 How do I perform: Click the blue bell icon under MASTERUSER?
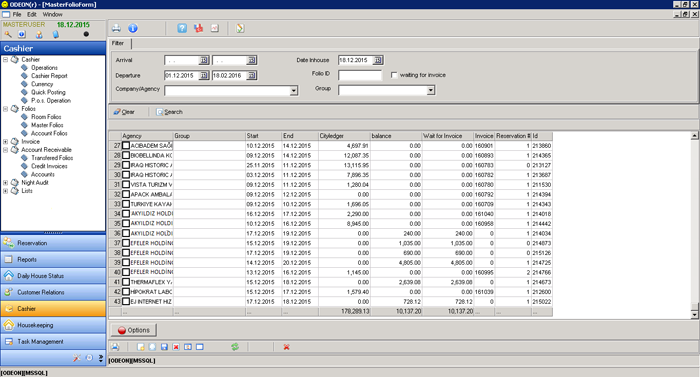[x=56, y=34]
